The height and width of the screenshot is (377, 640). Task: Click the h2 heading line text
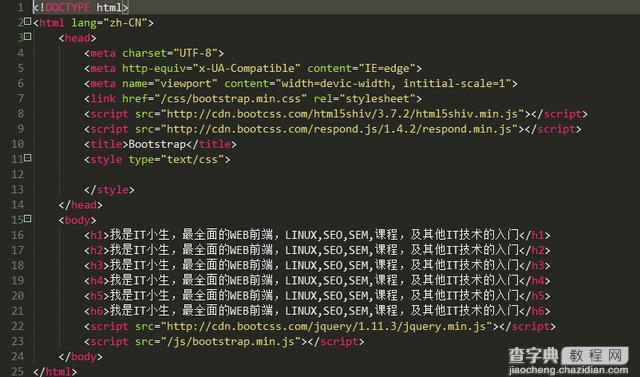click(314, 250)
